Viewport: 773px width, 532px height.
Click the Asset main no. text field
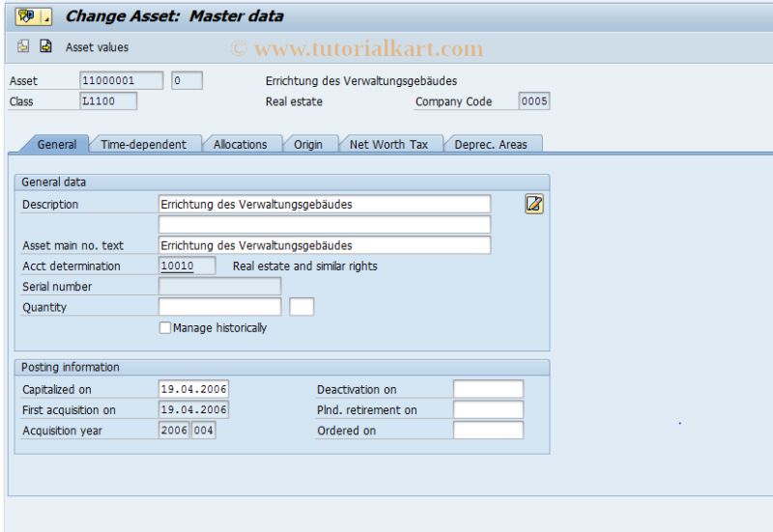(325, 245)
